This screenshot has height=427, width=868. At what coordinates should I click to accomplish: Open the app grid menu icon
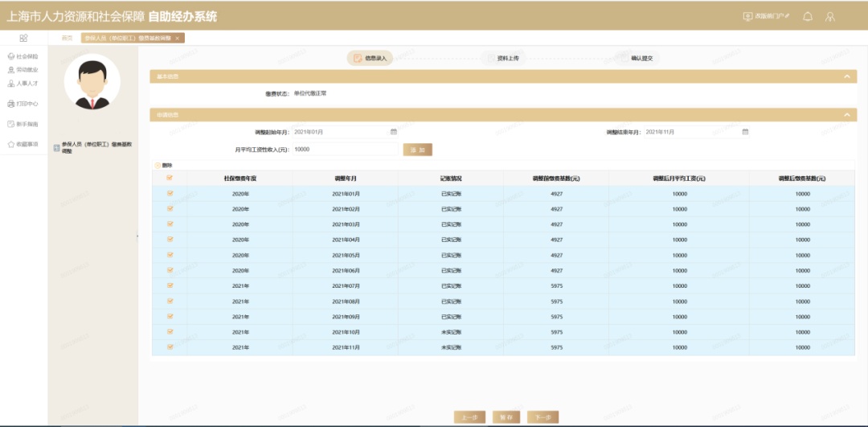[x=23, y=39]
